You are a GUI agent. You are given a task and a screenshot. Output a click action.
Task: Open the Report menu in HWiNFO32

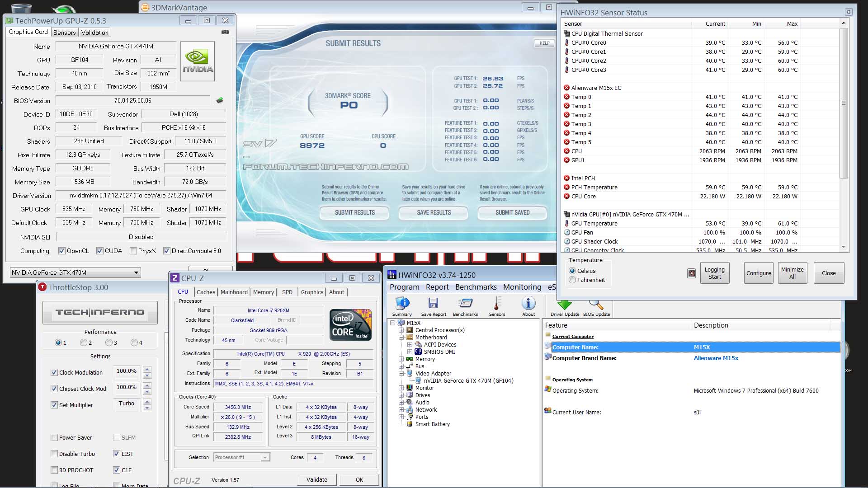(437, 287)
